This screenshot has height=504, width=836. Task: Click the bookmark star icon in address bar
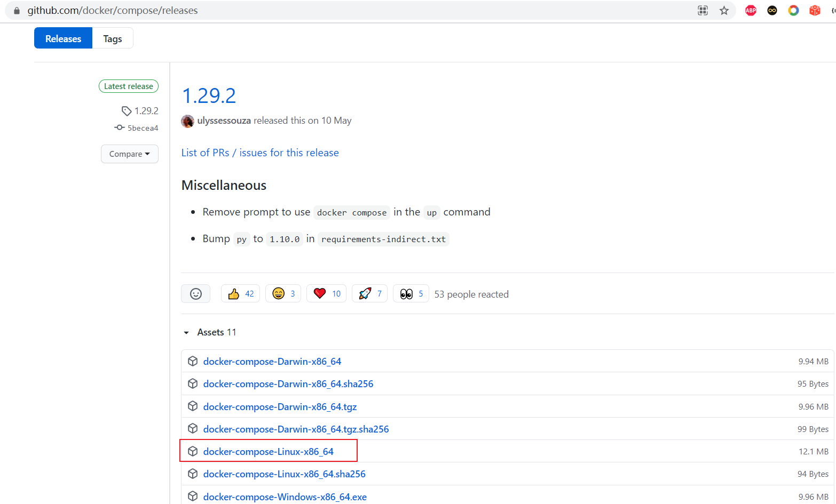(x=724, y=11)
